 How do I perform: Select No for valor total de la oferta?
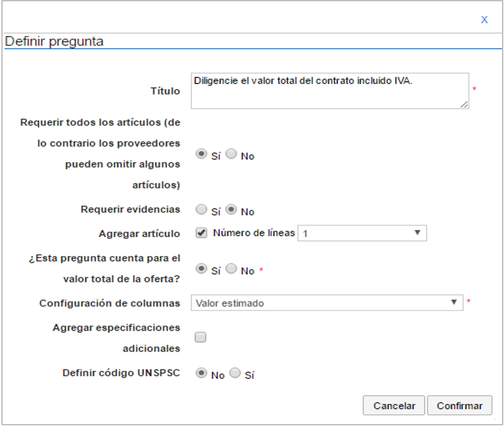[231, 268]
